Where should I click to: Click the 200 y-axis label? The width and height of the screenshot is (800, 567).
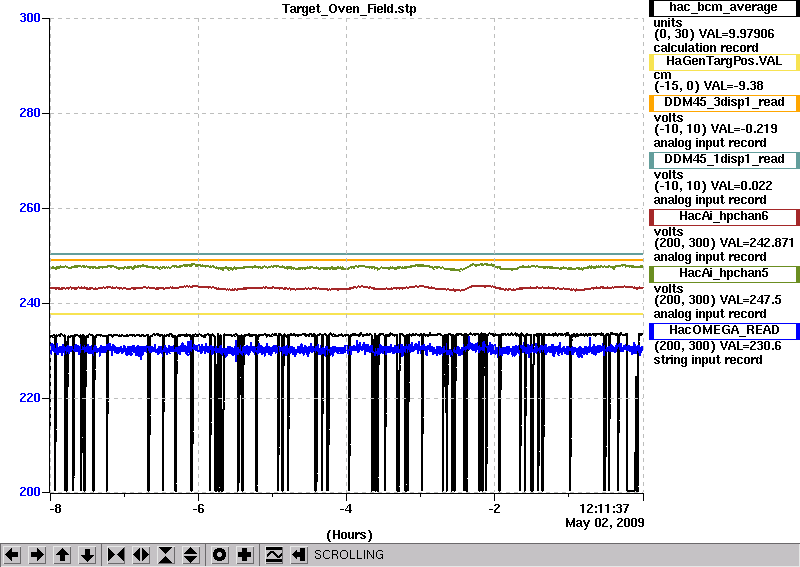[x=30, y=492]
